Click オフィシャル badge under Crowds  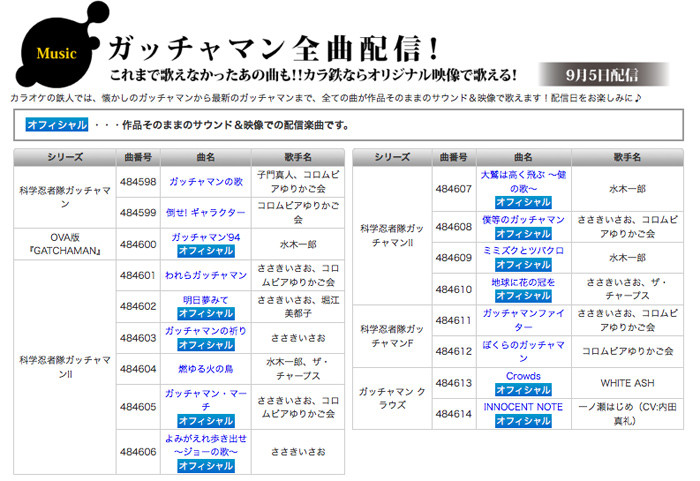coord(523,390)
